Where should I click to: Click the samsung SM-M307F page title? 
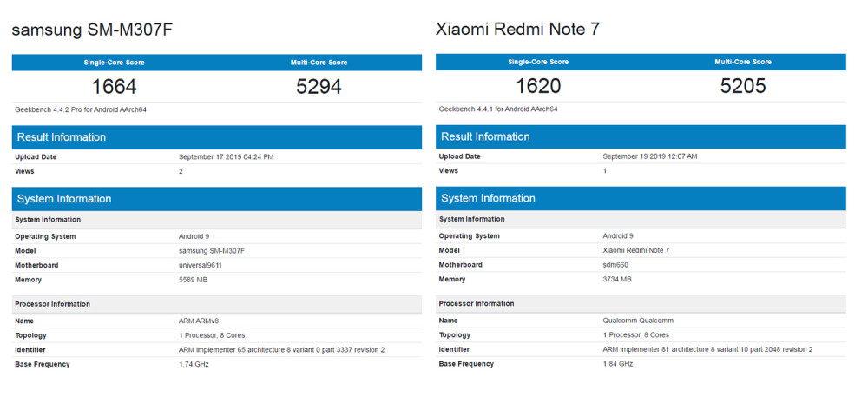[x=92, y=30]
